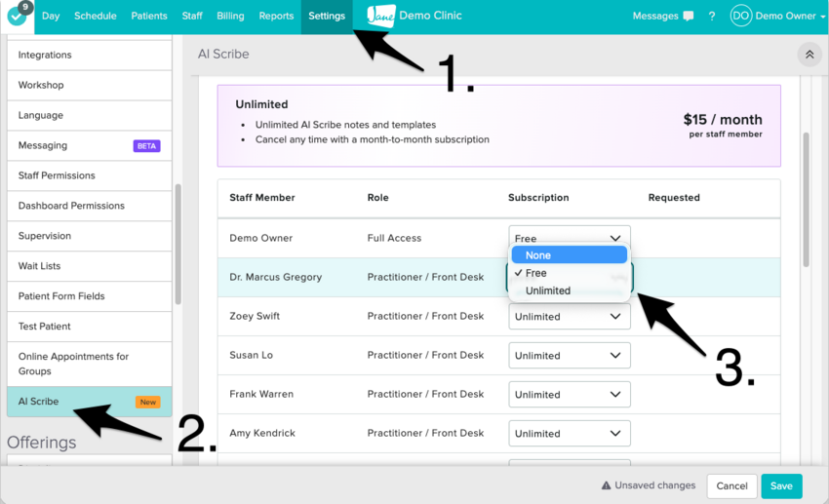829x504 pixels.
Task: Switch to the Schedule tab
Action: pyautogui.click(x=96, y=17)
